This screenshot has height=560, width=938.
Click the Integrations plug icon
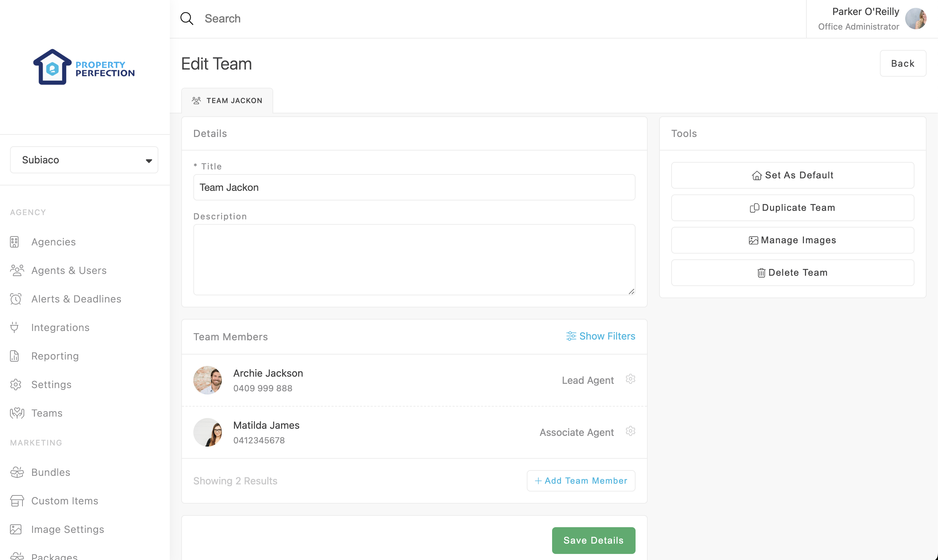coord(15,327)
